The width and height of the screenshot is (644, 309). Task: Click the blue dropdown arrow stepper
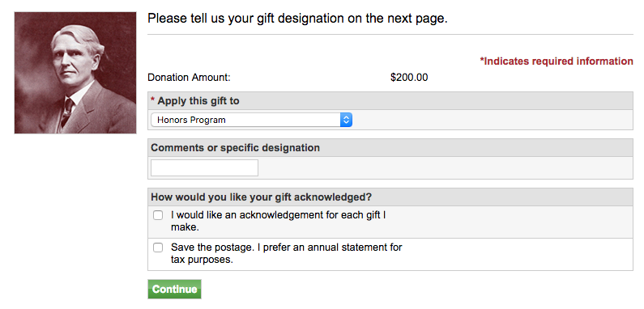pyautogui.click(x=346, y=120)
